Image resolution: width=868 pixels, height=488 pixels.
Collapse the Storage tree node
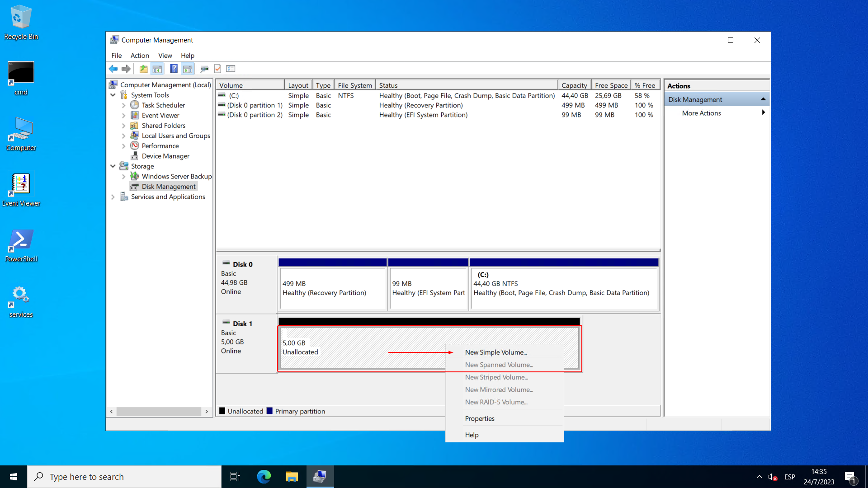113,166
